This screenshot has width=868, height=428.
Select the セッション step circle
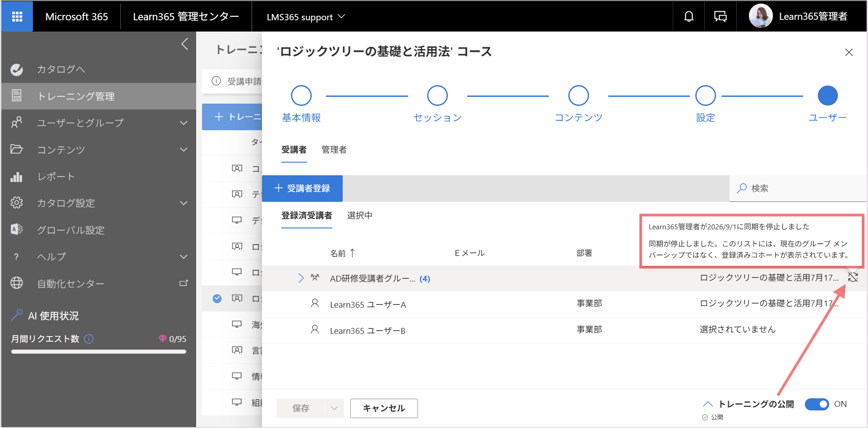[x=437, y=96]
